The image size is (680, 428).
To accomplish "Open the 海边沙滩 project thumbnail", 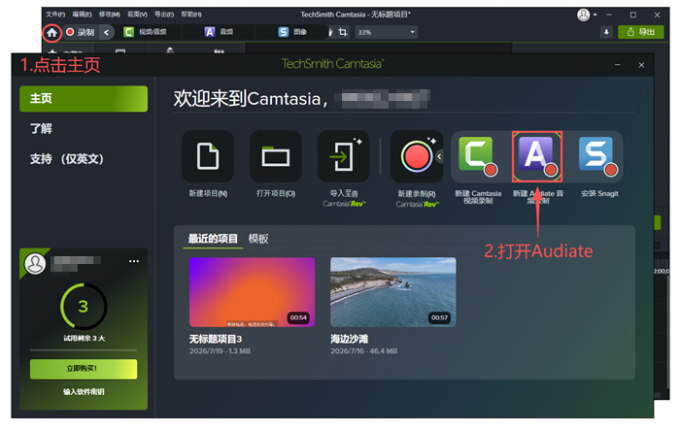I will [393, 292].
